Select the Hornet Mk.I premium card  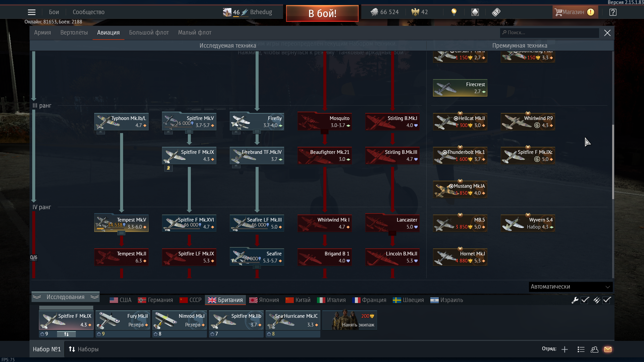click(460, 257)
